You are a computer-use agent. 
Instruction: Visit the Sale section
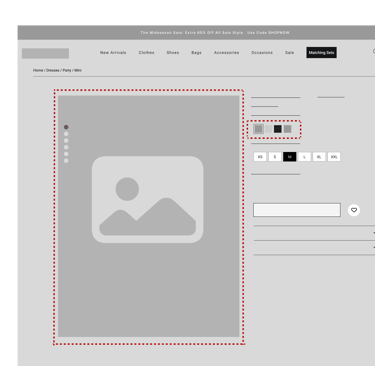point(289,53)
